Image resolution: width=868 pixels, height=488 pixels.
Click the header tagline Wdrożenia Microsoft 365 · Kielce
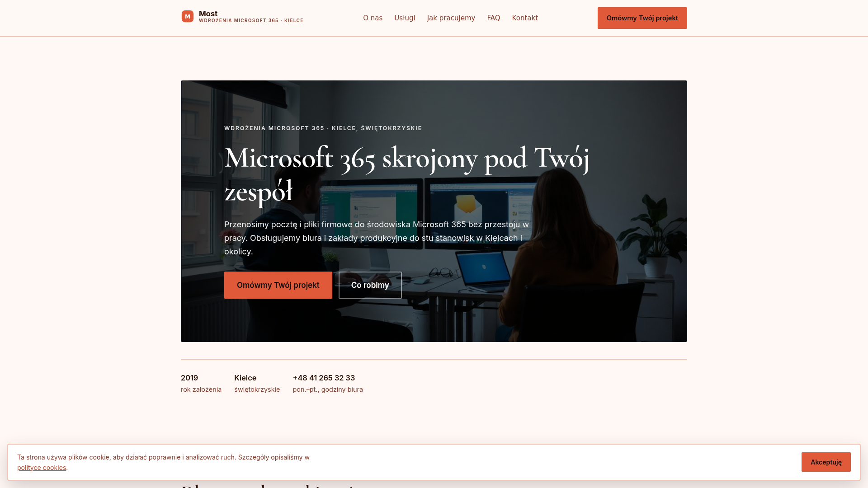pos(251,21)
